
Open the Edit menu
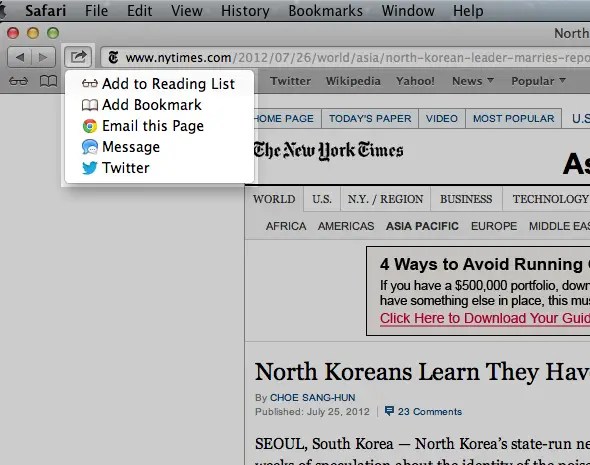(140, 11)
